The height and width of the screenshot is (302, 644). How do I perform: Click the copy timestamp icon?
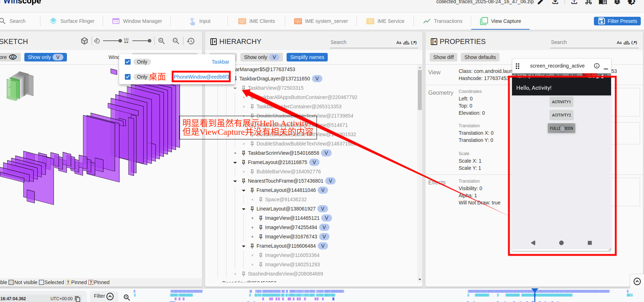tap(78, 299)
